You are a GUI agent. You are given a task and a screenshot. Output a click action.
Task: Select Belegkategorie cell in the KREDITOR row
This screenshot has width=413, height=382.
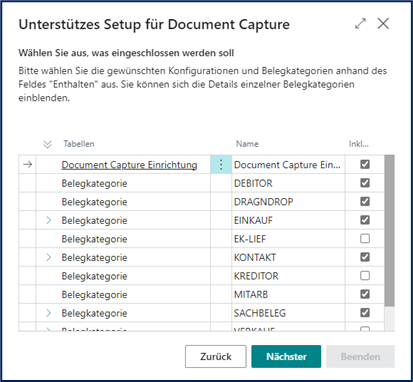tap(123, 276)
